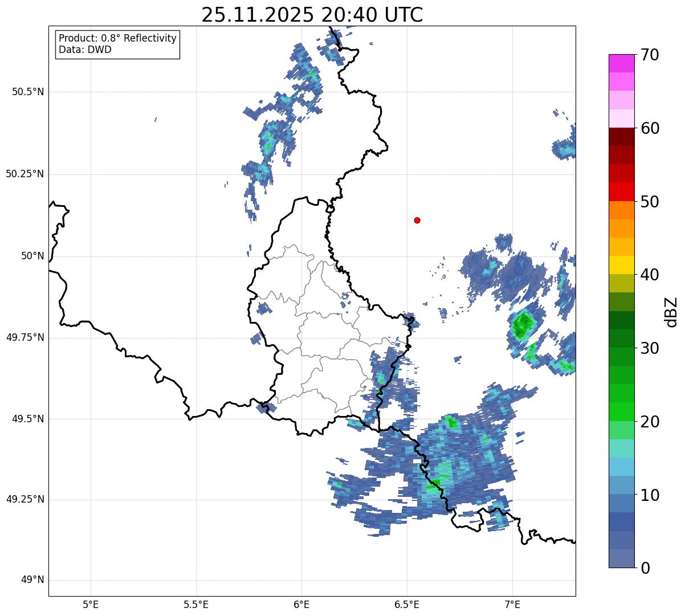Click the 49.5°N latitude label

27,419
